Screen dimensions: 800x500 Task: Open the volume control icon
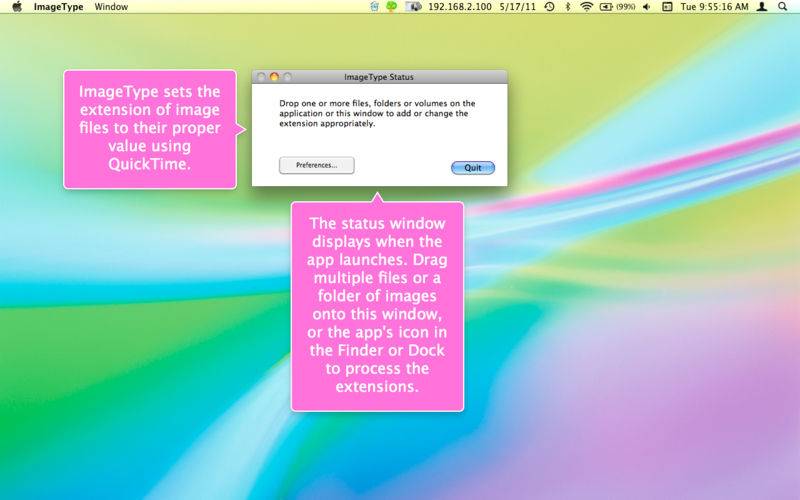pos(647,7)
